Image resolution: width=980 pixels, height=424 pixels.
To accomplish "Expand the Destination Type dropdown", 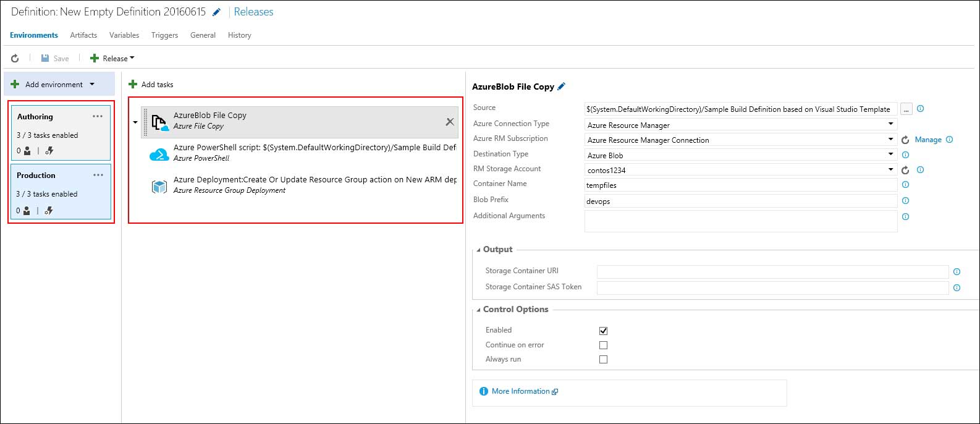I will 740,155.
